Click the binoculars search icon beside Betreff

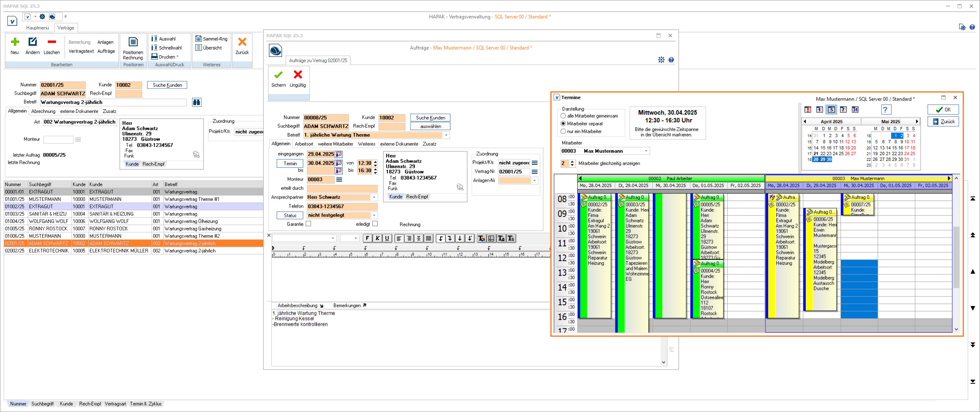196,103
